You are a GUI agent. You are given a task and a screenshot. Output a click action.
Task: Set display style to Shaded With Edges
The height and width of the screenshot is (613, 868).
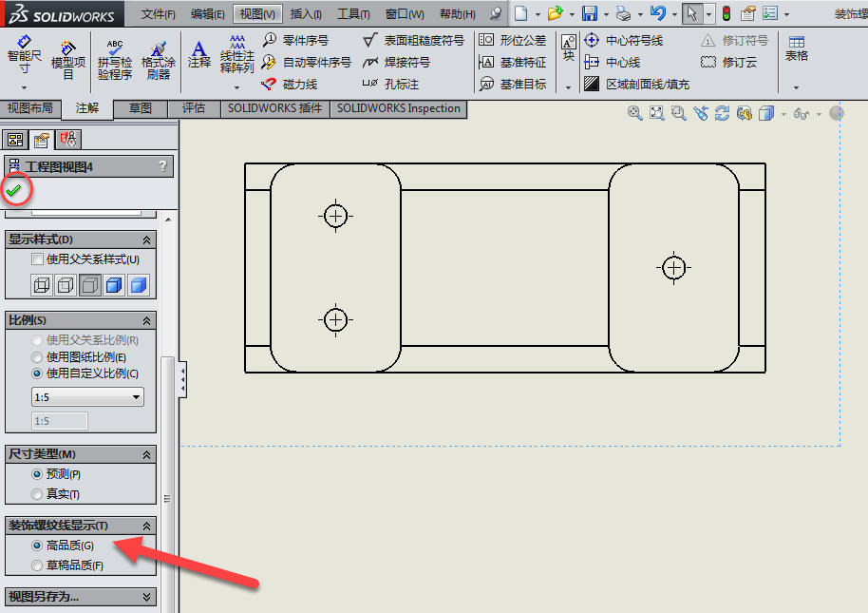click(x=114, y=285)
